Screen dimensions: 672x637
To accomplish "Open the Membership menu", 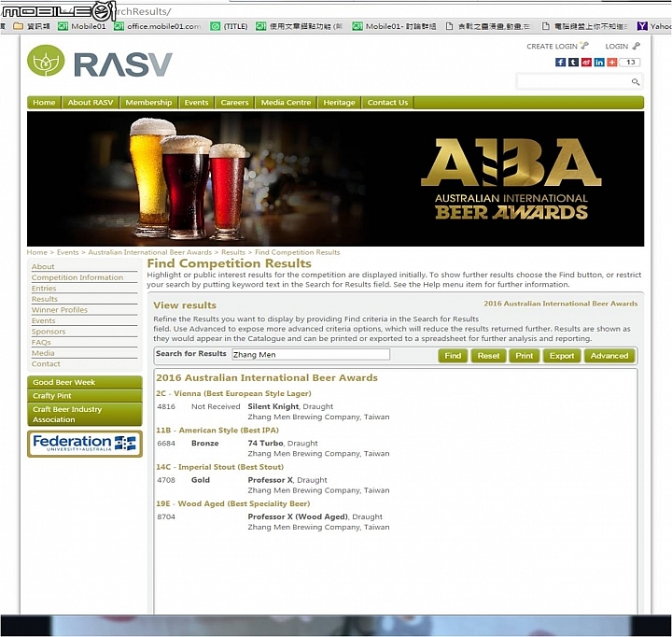I will coord(148,103).
